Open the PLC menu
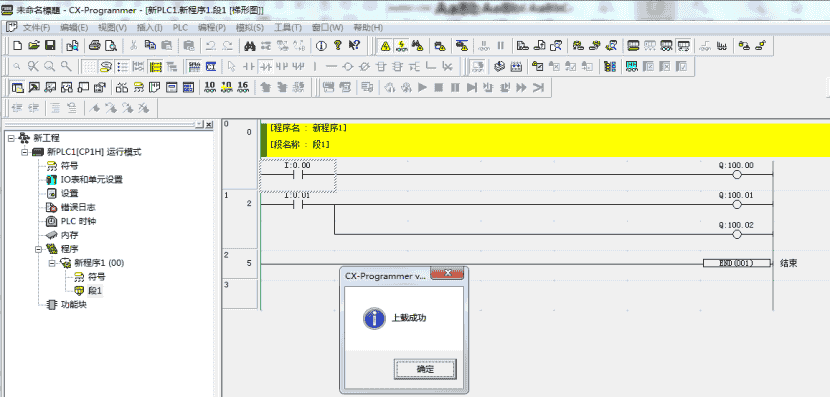 180,28
